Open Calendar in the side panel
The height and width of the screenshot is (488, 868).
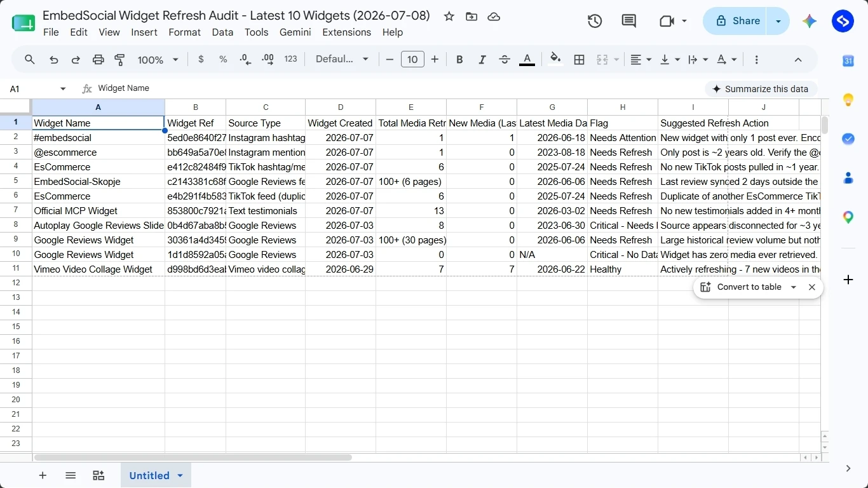point(848,60)
